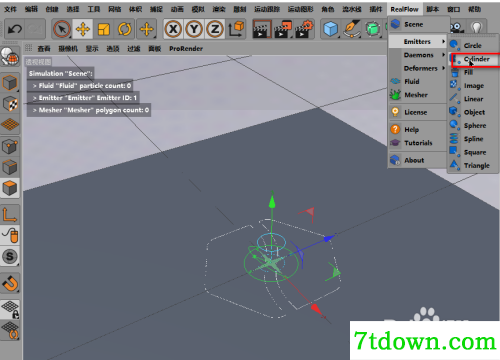Screen dimensions: 500x360
Task: Activate the Scale tool
Action: [x=104, y=29]
